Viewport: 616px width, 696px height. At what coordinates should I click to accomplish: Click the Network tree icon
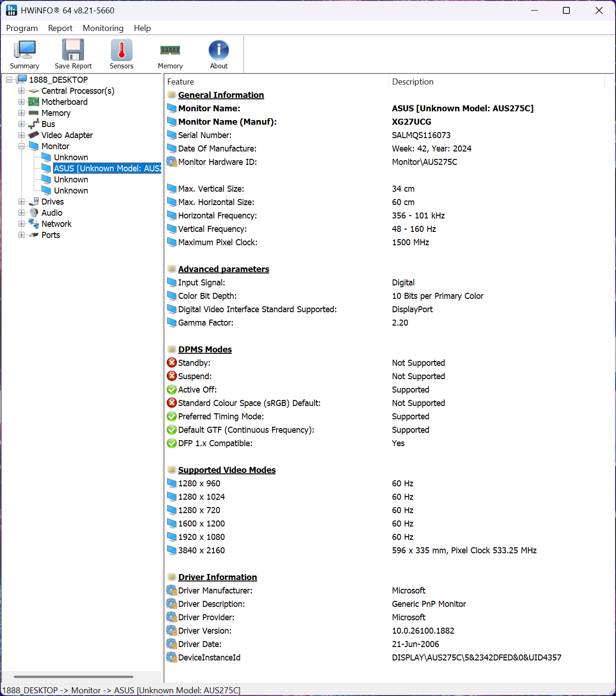coord(34,224)
